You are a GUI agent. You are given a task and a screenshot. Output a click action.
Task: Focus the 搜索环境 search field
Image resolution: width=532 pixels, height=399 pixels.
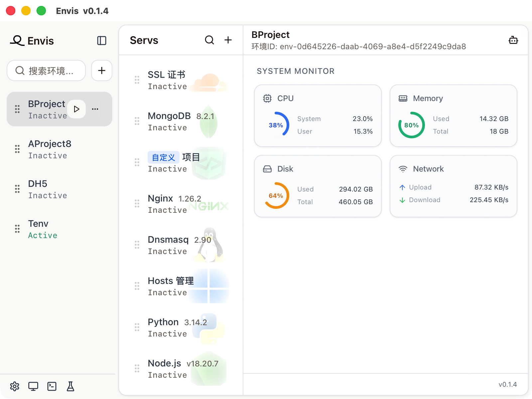click(x=46, y=70)
